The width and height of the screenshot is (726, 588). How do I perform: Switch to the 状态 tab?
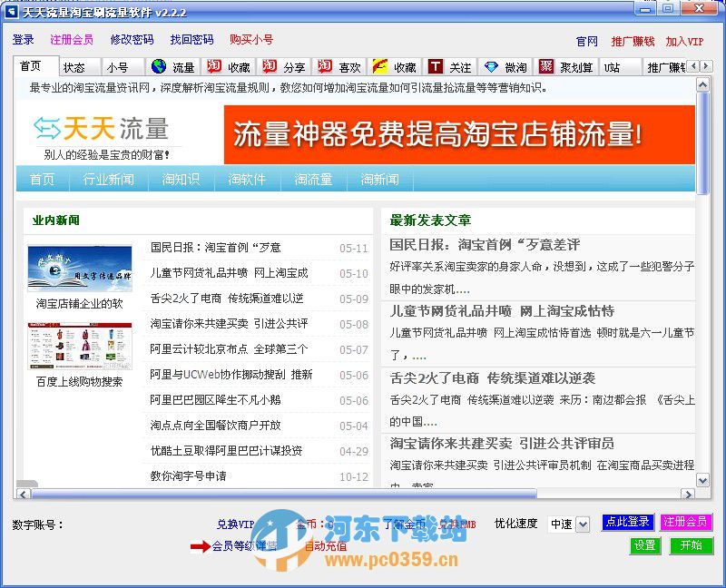(x=77, y=66)
